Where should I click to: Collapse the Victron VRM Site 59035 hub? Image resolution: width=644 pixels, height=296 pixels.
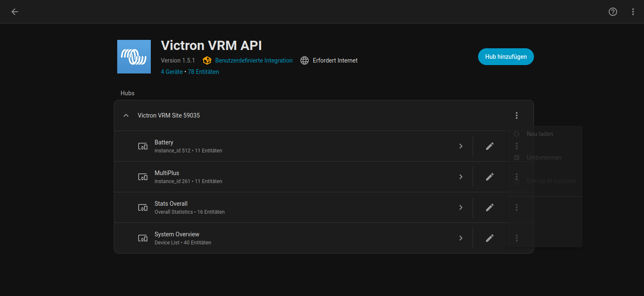pos(126,115)
